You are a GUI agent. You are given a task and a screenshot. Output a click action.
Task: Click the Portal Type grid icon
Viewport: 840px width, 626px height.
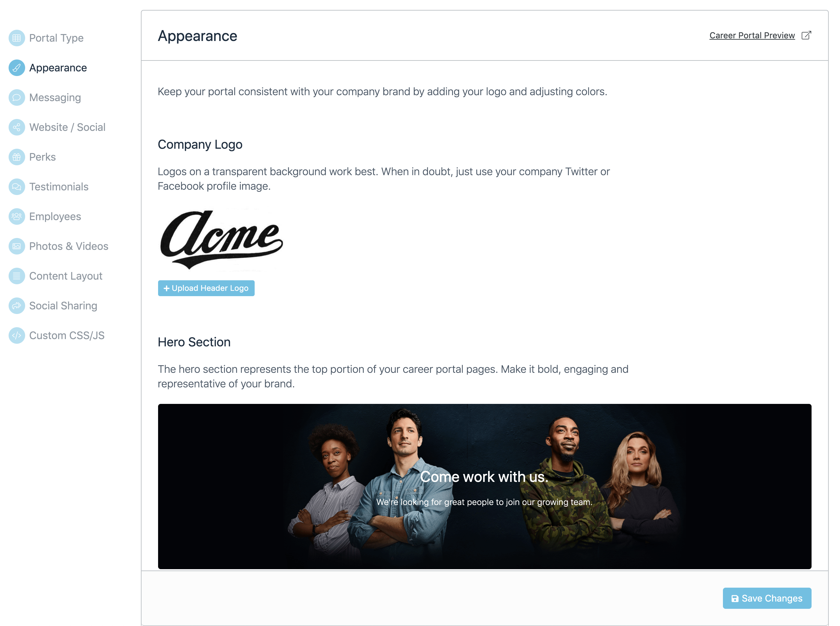(x=17, y=38)
